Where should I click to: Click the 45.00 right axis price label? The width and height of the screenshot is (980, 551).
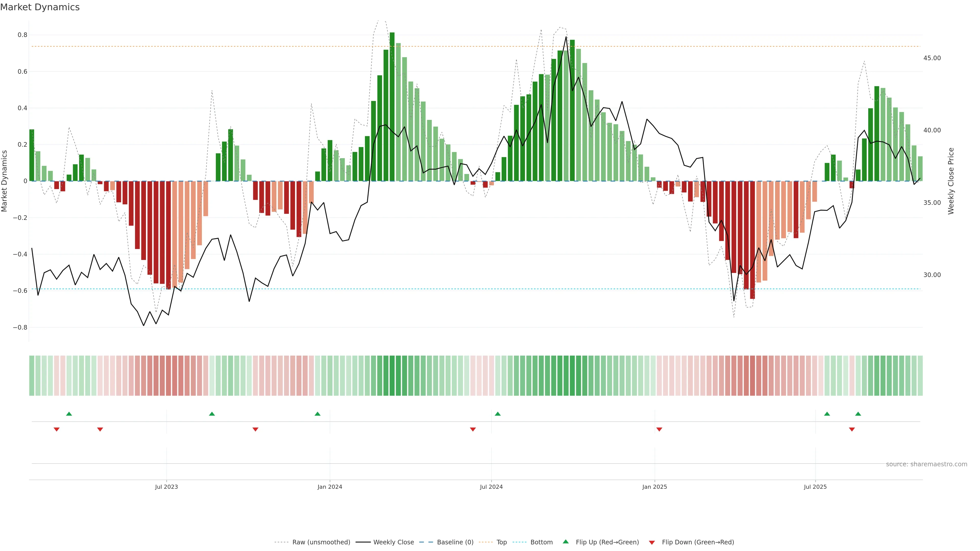(932, 58)
